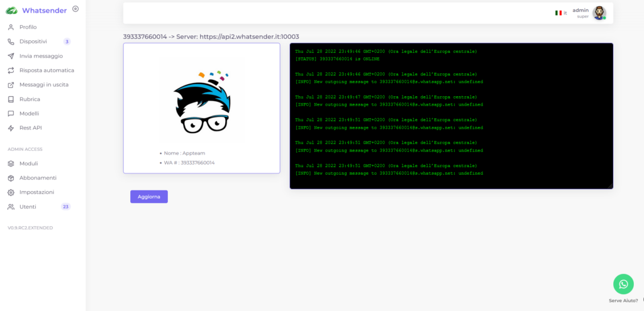Click the Serve Aiuto? label

pyautogui.click(x=623, y=301)
